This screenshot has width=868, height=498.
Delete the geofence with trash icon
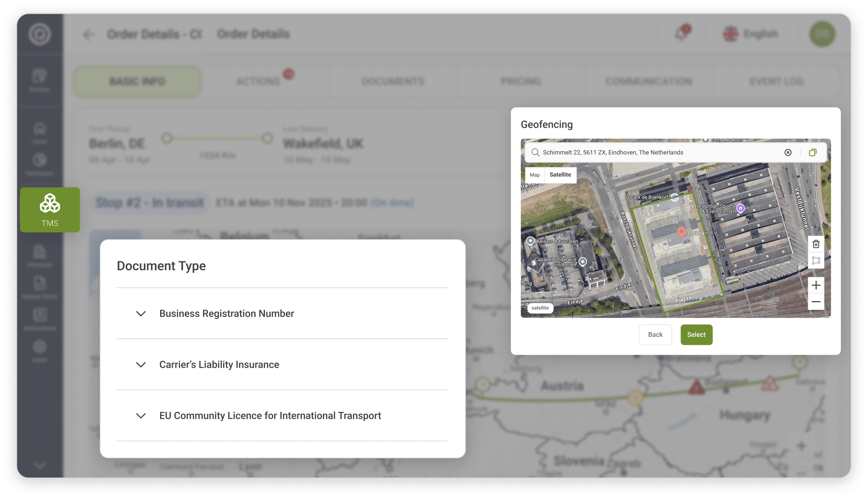[x=816, y=244]
